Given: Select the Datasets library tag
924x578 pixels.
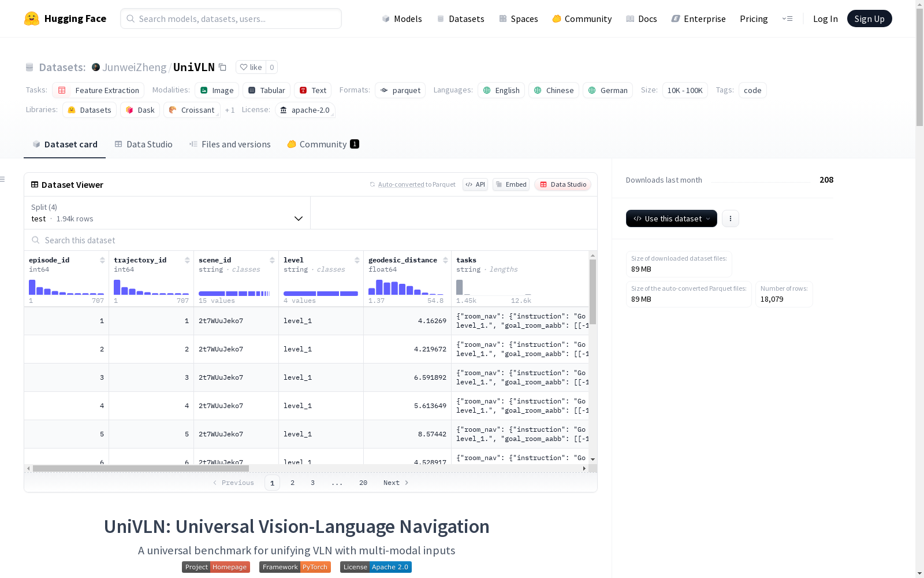Looking at the screenshot, I should pyautogui.click(x=90, y=110).
